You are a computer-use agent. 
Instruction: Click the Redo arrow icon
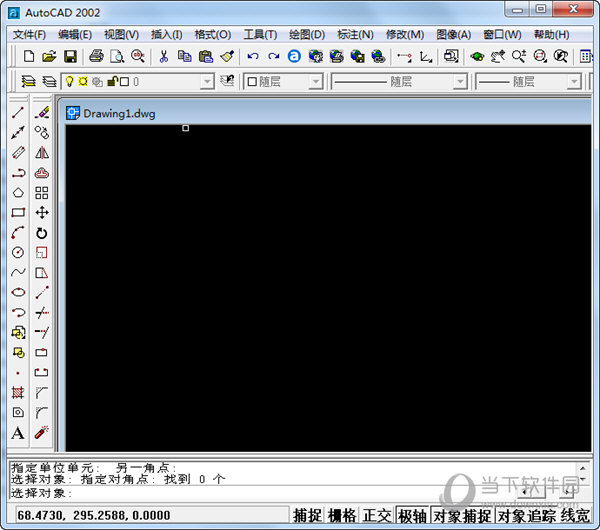[x=274, y=57]
